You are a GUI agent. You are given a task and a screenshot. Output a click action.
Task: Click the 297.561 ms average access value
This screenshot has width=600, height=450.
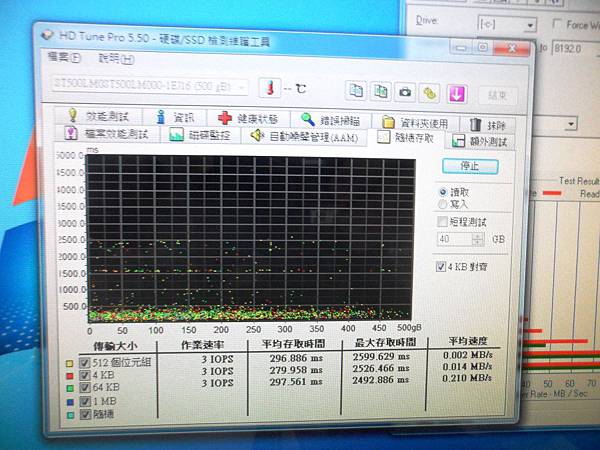[296, 382]
